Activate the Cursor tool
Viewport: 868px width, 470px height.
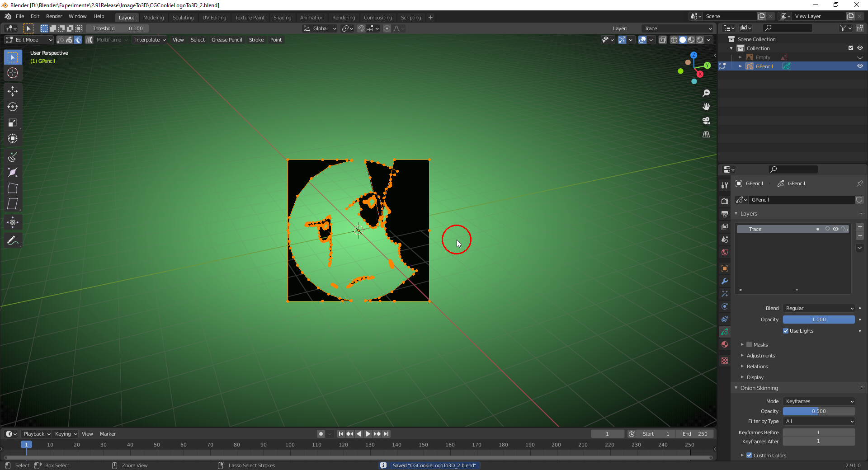[x=13, y=73]
